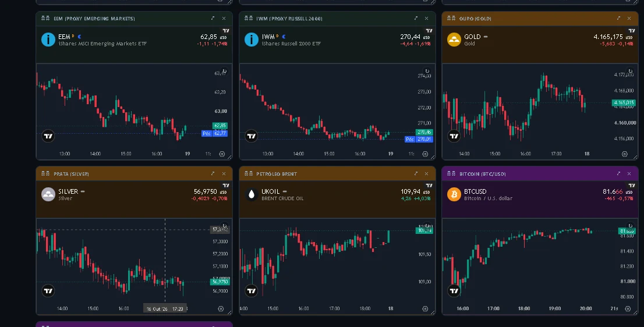The height and width of the screenshot is (327, 644).
Task: Click the UKOIL change value +4,03%
Action: point(422,198)
